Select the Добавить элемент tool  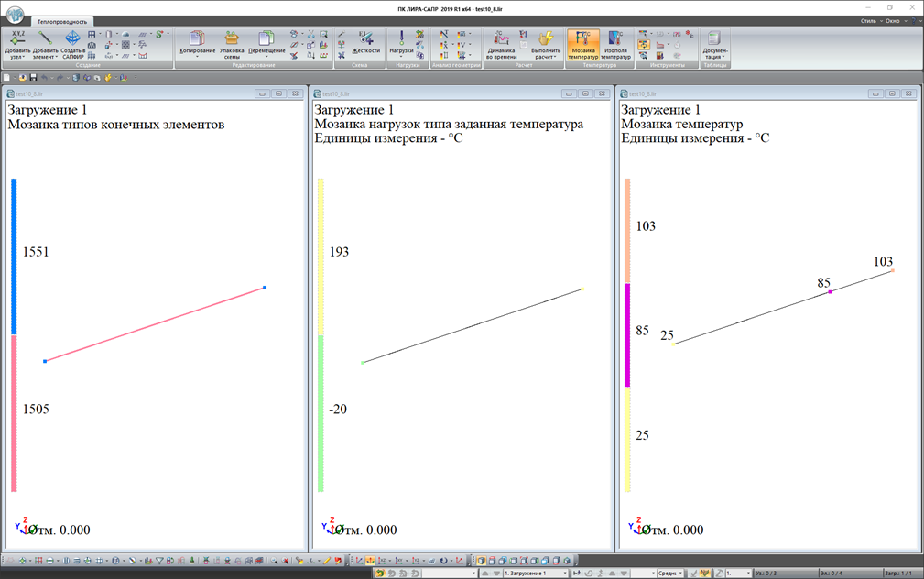pos(45,38)
